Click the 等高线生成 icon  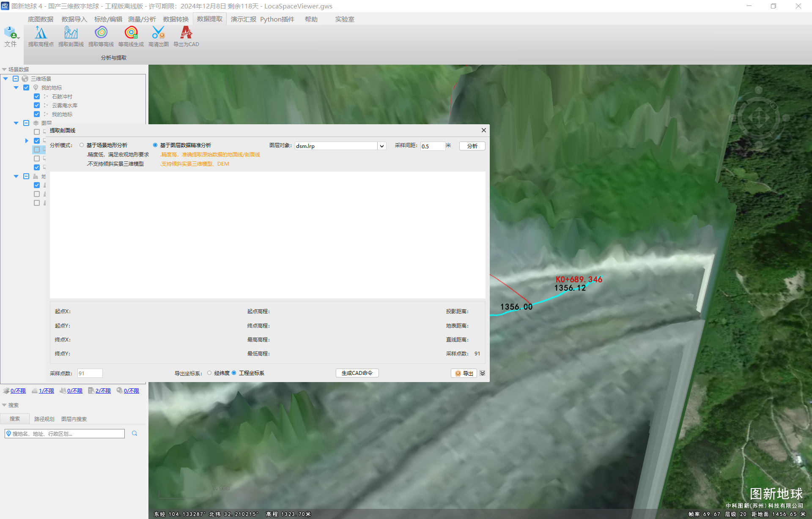click(131, 33)
